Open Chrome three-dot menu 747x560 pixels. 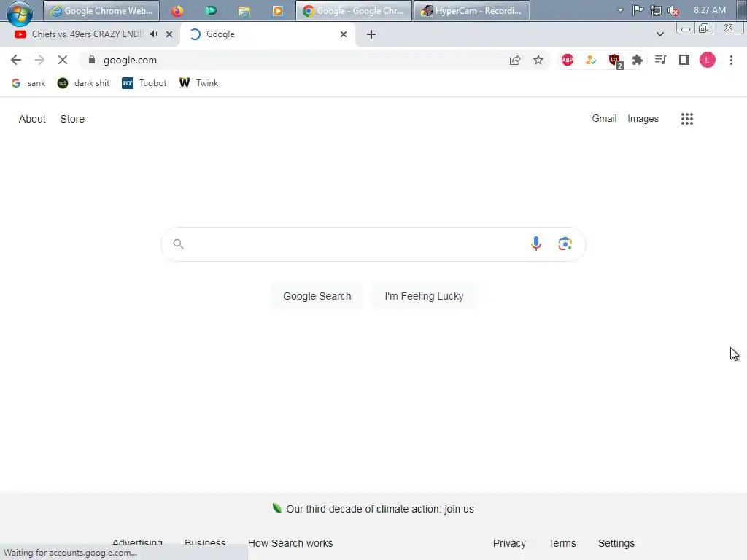click(x=731, y=60)
